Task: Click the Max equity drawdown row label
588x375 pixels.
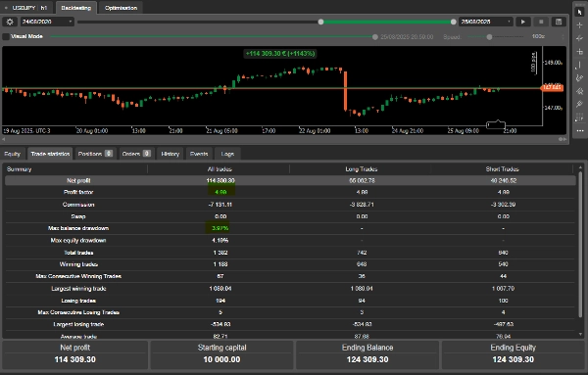Action: click(x=78, y=241)
